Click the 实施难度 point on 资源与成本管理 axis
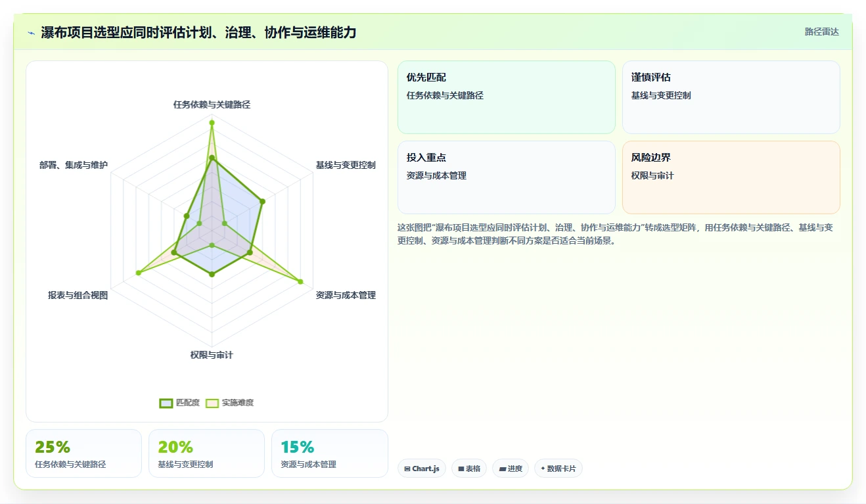The width and height of the screenshot is (866, 504). coord(301,282)
